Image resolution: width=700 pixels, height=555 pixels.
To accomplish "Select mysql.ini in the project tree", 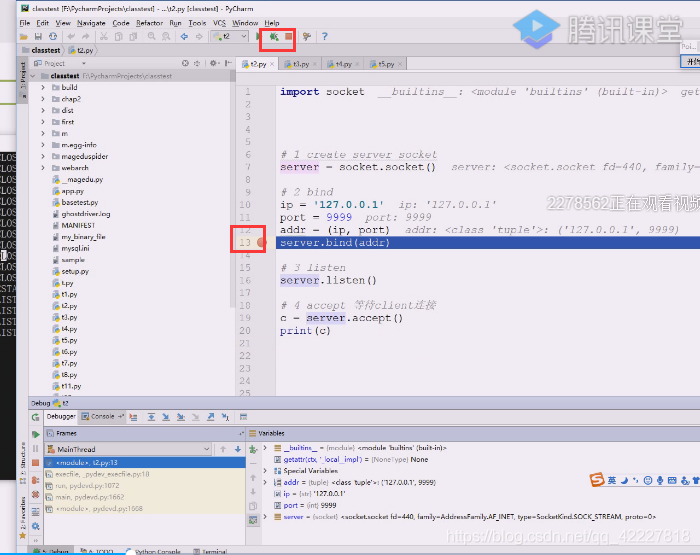I will 71,248.
